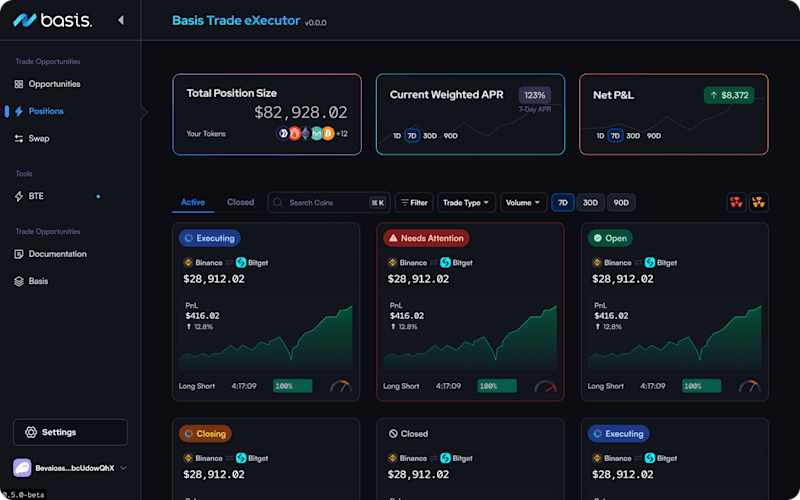Click the 100% progress bar in Open card
This screenshot has width=800, height=500.
point(702,386)
